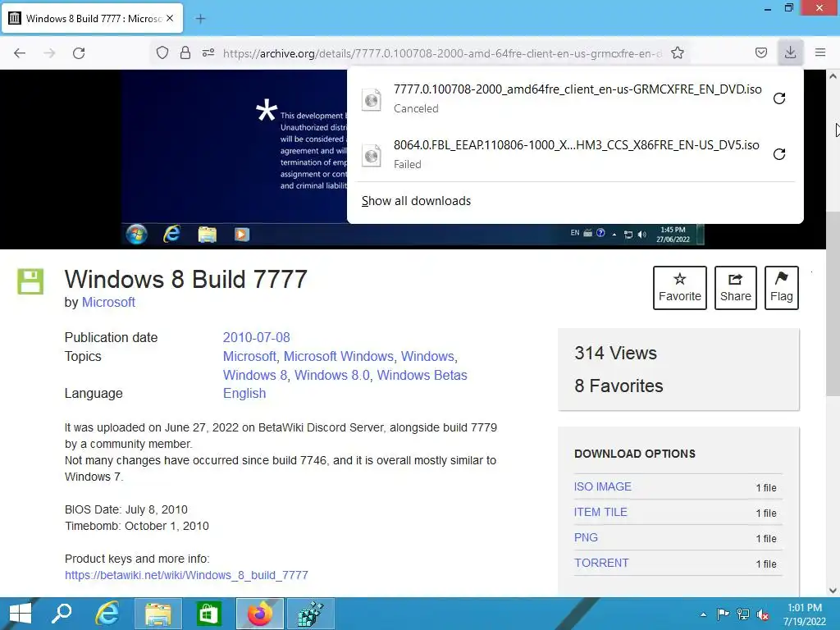Screen dimensions: 840x630
Task: Open the cube-icon app in the taskbar
Action: (x=311, y=614)
